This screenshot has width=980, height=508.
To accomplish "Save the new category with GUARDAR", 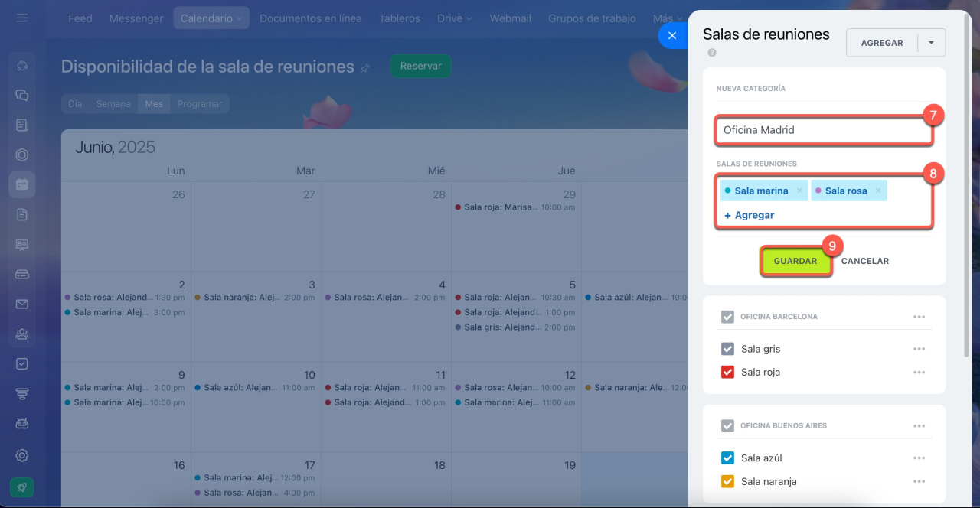I will (795, 261).
